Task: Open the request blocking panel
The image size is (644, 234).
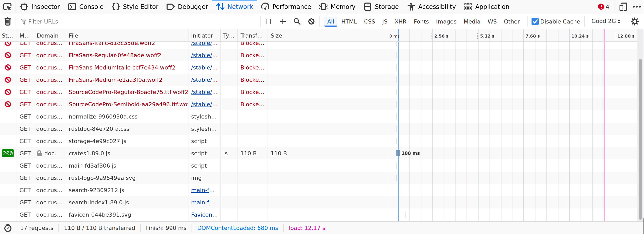Action: 311,21
